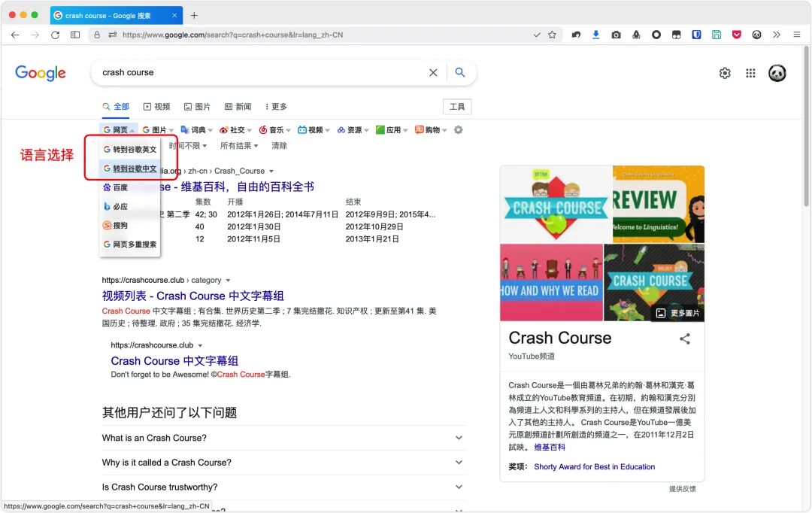812x513 pixels.
Task: Click the page vertical scrollbar
Action: [806, 127]
